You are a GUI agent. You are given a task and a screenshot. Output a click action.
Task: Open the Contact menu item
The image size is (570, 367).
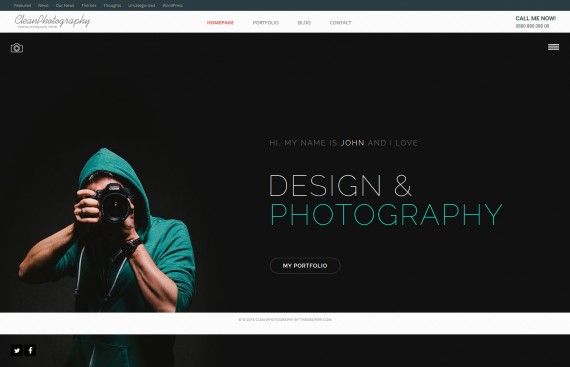pos(341,23)
